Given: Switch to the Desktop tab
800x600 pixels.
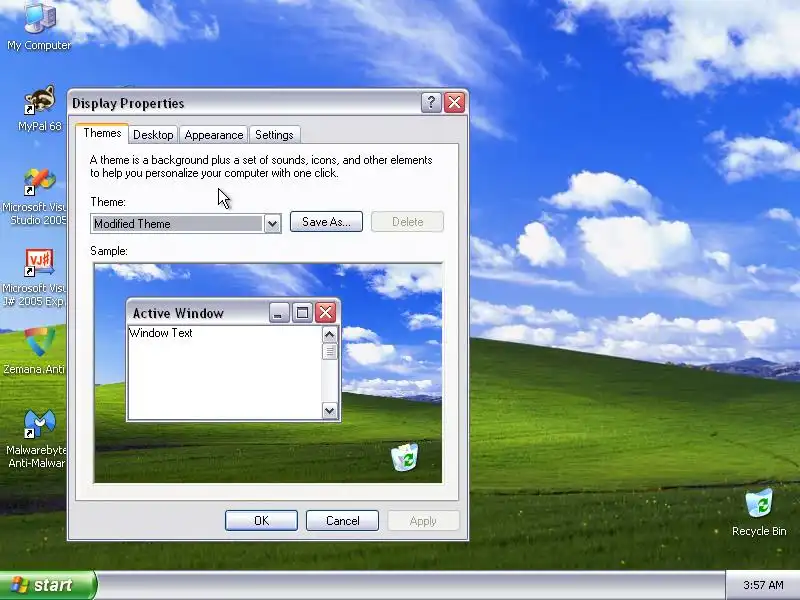Looking at the screenshot, I should pos(153,135).
